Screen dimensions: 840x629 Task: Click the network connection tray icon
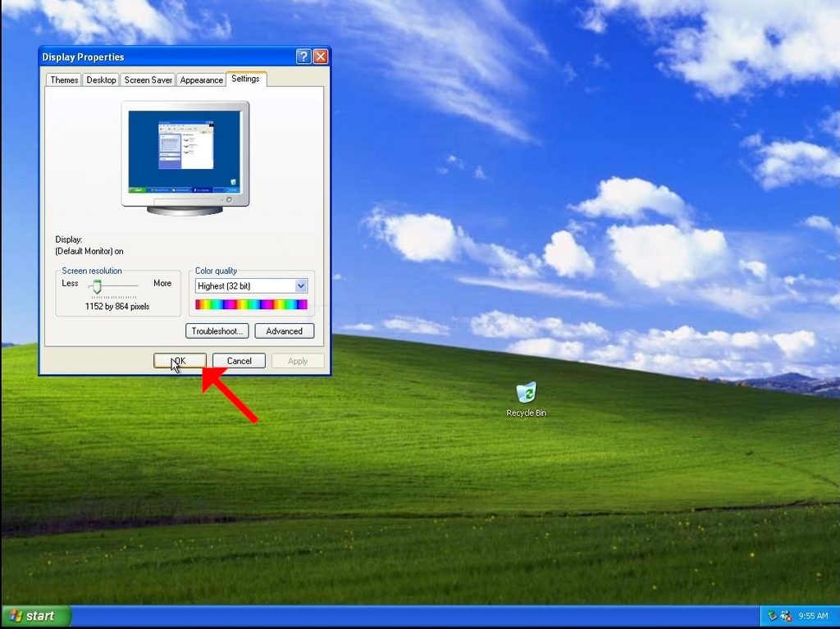click(772, 616)
